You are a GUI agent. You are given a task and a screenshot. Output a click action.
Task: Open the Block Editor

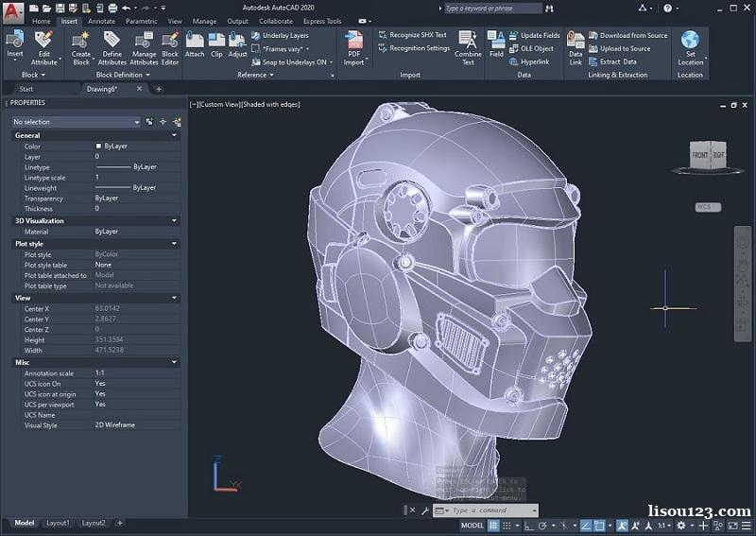coord(170,48)
